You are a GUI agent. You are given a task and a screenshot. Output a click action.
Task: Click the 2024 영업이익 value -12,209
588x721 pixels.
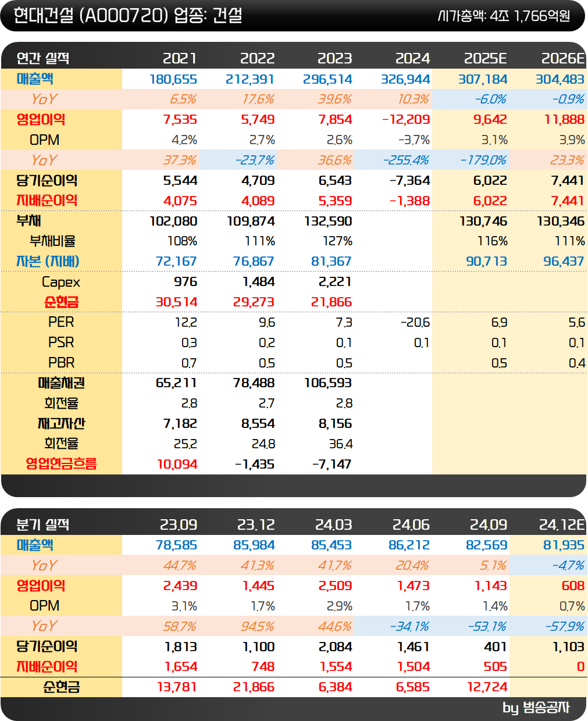(x=406, y=120)
